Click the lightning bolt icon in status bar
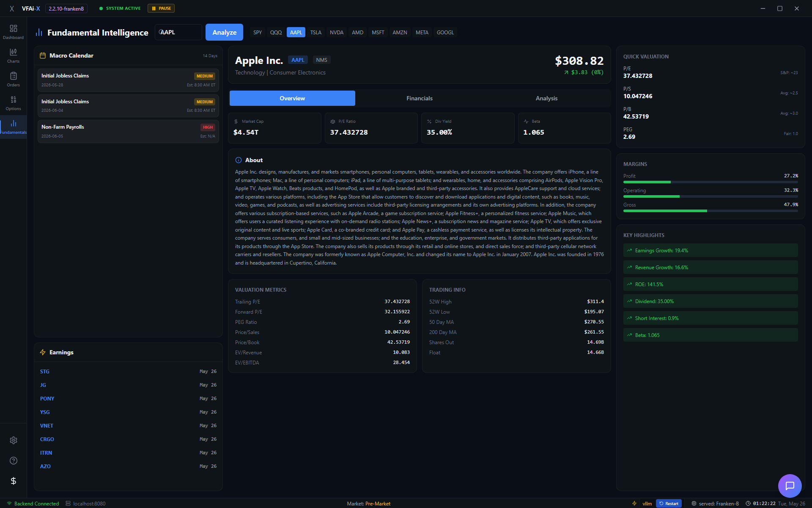Viewport: 812px width, 508px height. point(634,503)
